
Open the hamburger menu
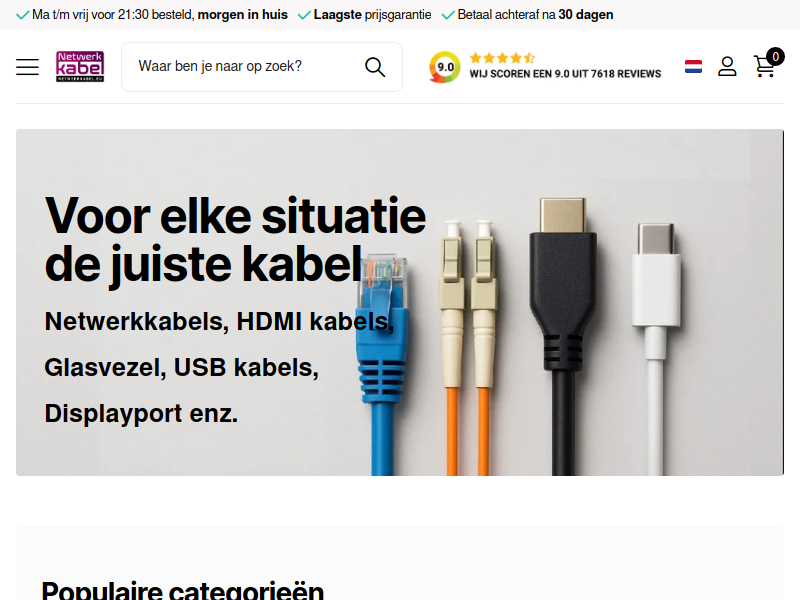[27, 67]
